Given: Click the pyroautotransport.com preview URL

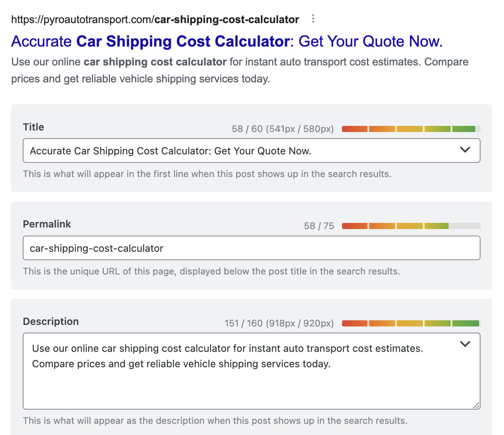Looking at the screenshot, I should pos(155,20).
